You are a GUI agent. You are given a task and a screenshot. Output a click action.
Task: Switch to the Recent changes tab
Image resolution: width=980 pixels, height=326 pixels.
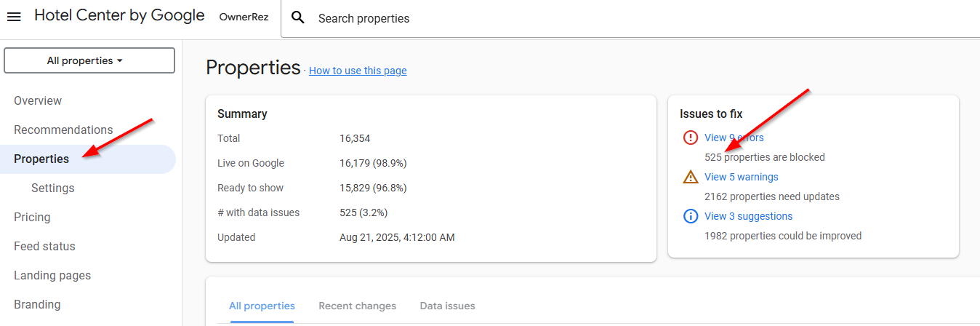(357, 306)
